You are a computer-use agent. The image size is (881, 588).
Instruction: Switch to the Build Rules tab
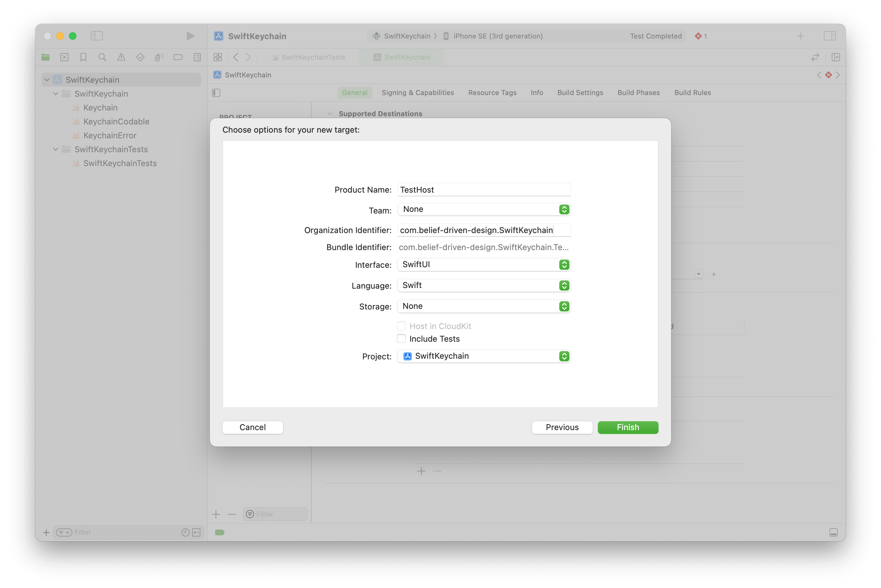[x=692, y=93]
